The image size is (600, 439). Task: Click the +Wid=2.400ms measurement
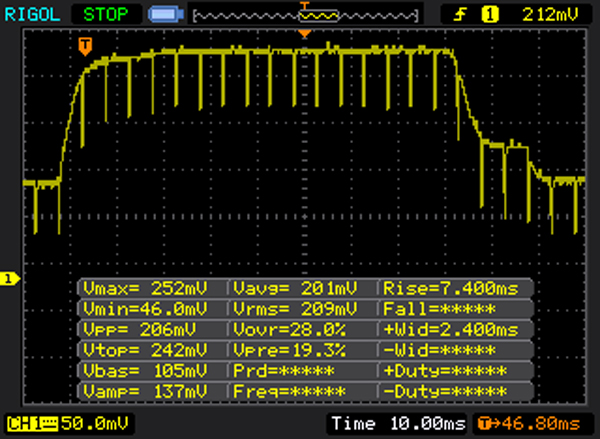pyautogui.click(x=451, y=330)
